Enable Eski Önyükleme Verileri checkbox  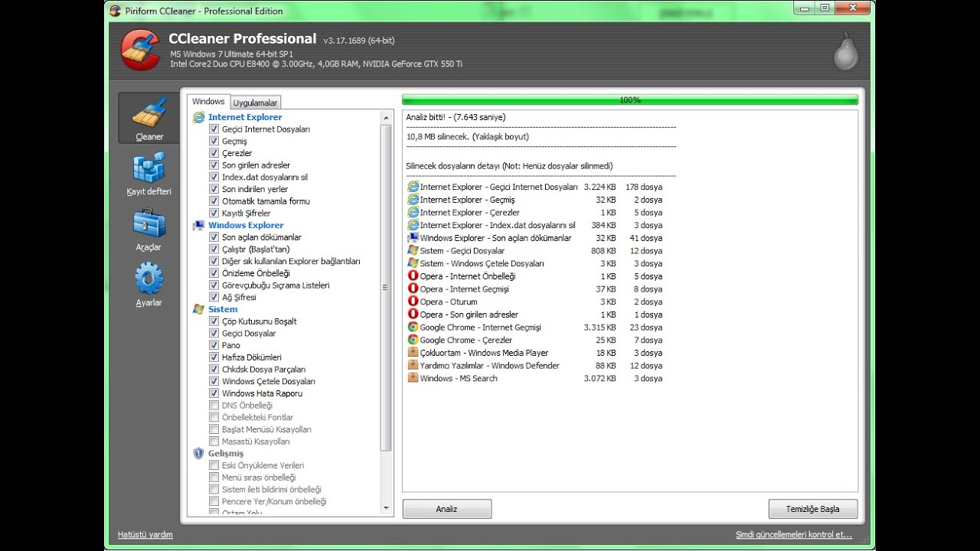click(214, 465)
